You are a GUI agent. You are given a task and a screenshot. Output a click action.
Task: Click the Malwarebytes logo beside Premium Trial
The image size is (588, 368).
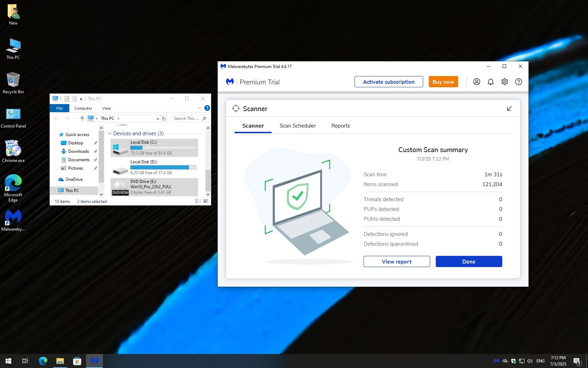[x=230, y=82]
